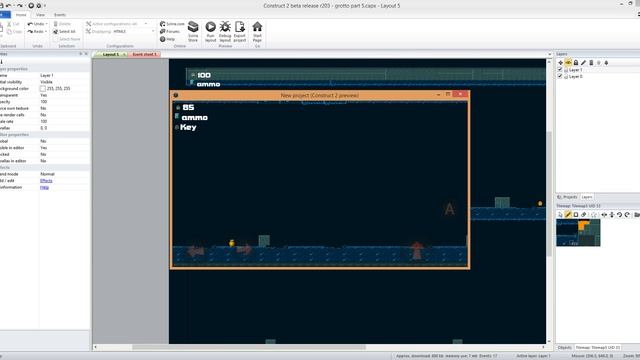The height and width of the screenshot is (360, 640).
Task: Click the Copy ribbon button
Action: pyautogui.click(x=14, y=31)
